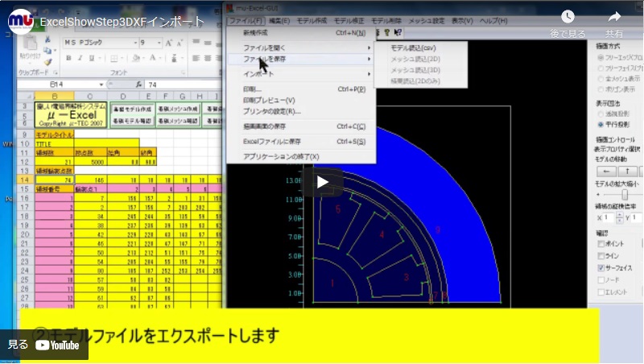This screenshot has height=364, width=644.
Task: Select the 透視投影 radio button
Action: point(601,114)
